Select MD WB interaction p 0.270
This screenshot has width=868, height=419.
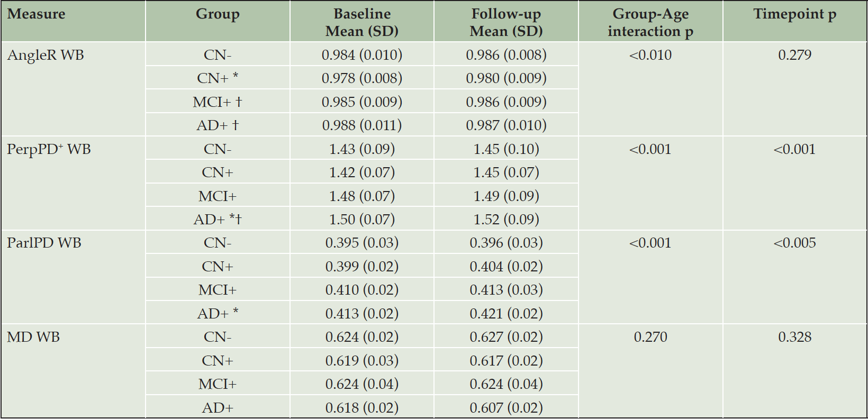[x=650, y=337]
